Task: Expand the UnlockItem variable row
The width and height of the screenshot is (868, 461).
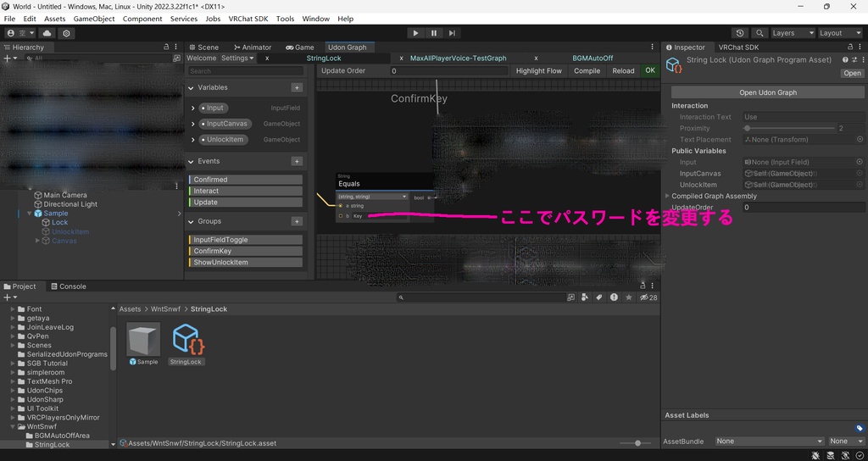Action: pos(192,140)
